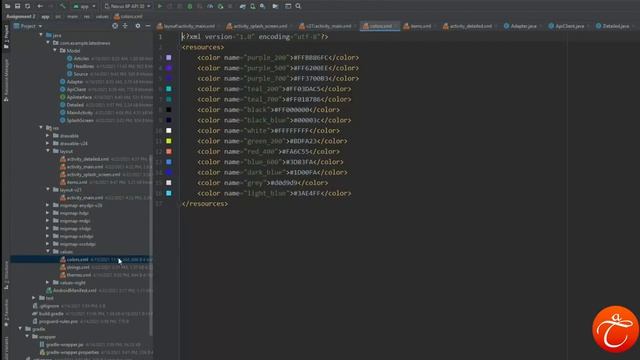Select activity_detailed.xml in layout folder
The height and width of the screenshot is (360, 640).
(88, 159)
